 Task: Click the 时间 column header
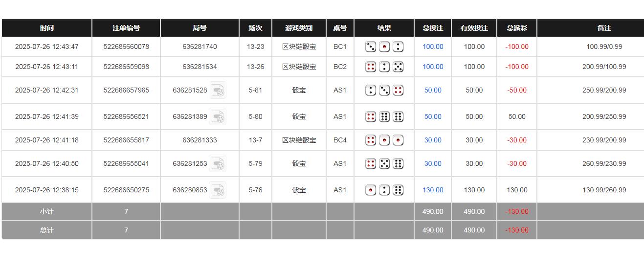click(x=47, y=28)
